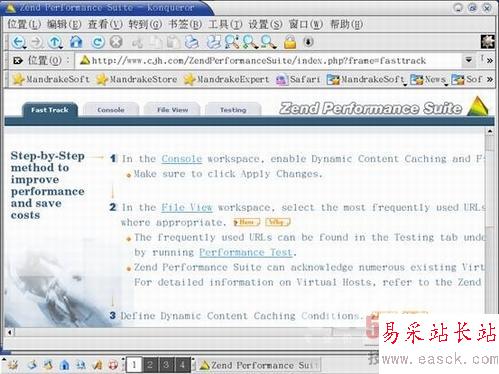Click the Forward arrow toolbar icon
Screen dimensions: 499x374
(x=37, y=42)
